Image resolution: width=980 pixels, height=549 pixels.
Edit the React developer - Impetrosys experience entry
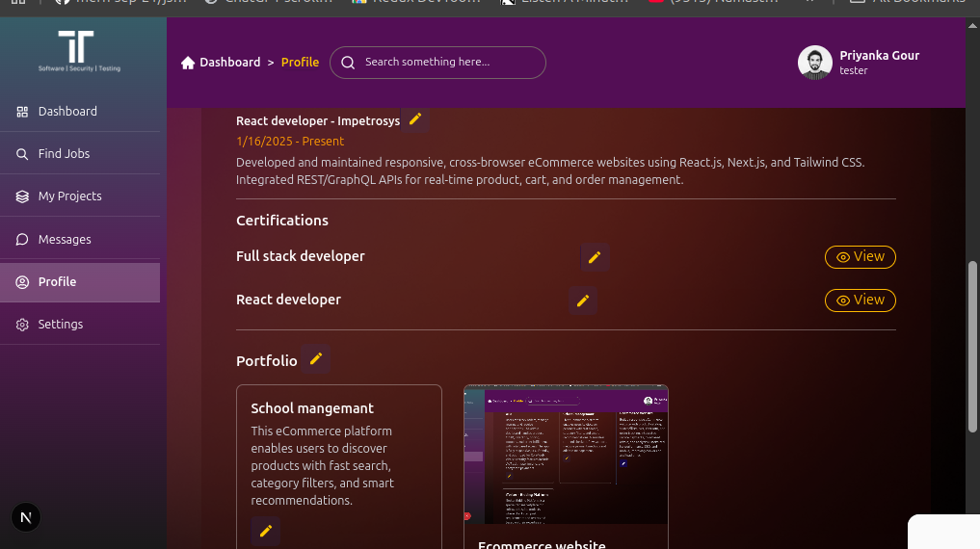coord(415,119)
